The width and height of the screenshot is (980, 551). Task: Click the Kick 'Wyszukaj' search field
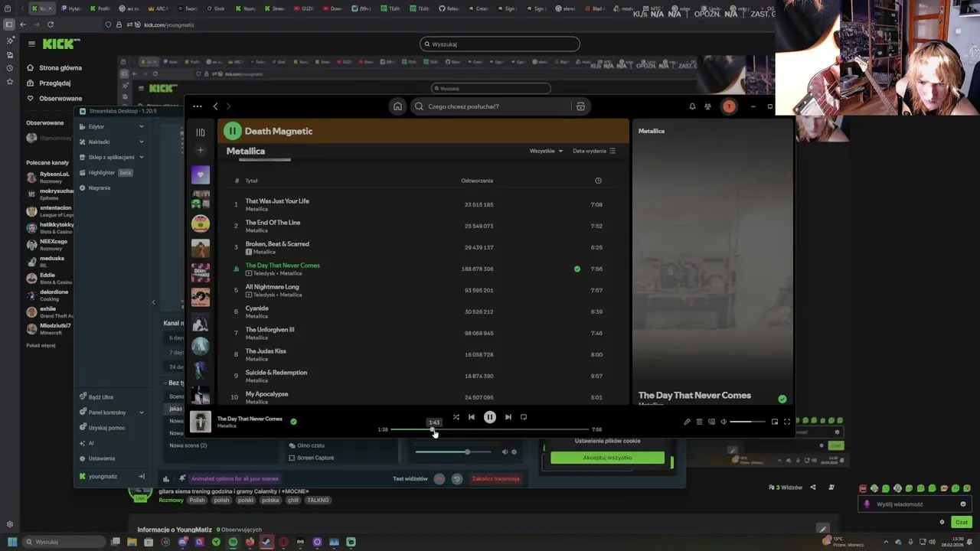click(x=499, y=44)
